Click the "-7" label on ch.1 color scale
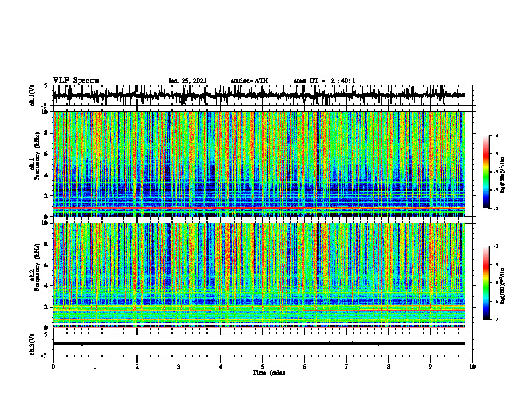Screen dimensions: 532x411 coord(496,208)
